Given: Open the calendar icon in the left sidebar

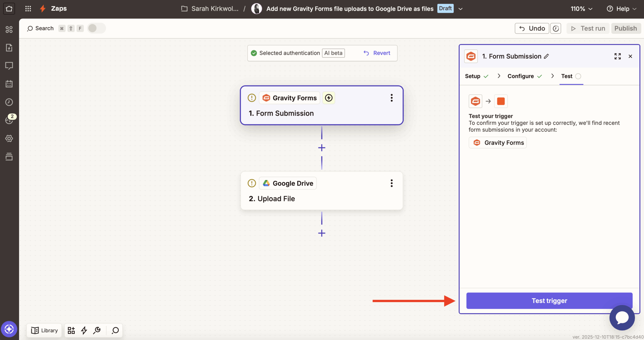Looking at the screenshot, I should [9, 84].
